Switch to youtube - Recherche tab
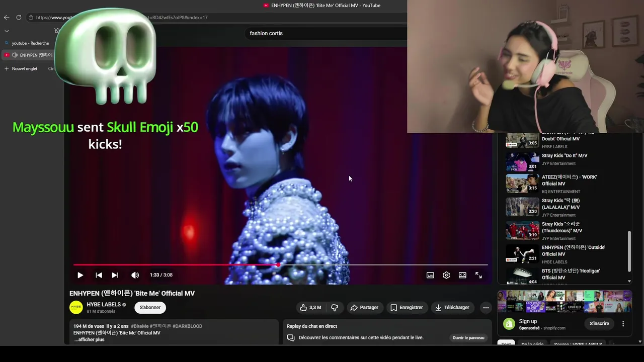Viewport: 644px width, 362px height. pos(30,43)
